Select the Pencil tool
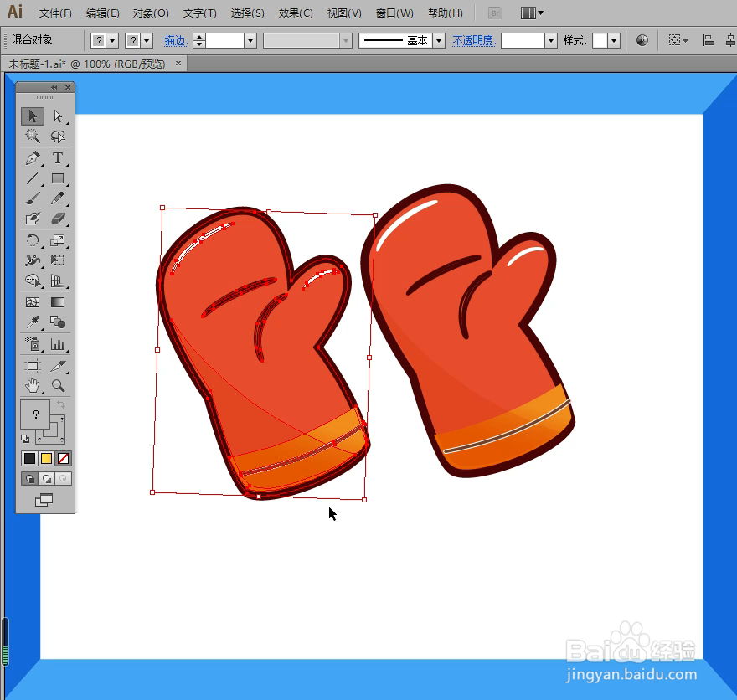 coord(58,198)
